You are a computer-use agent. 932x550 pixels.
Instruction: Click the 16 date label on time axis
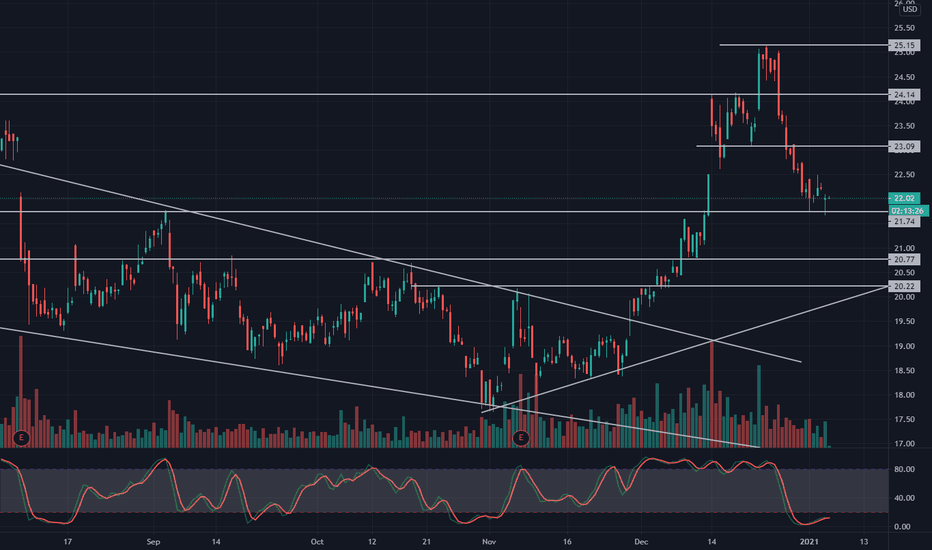[x=567, y=542]
